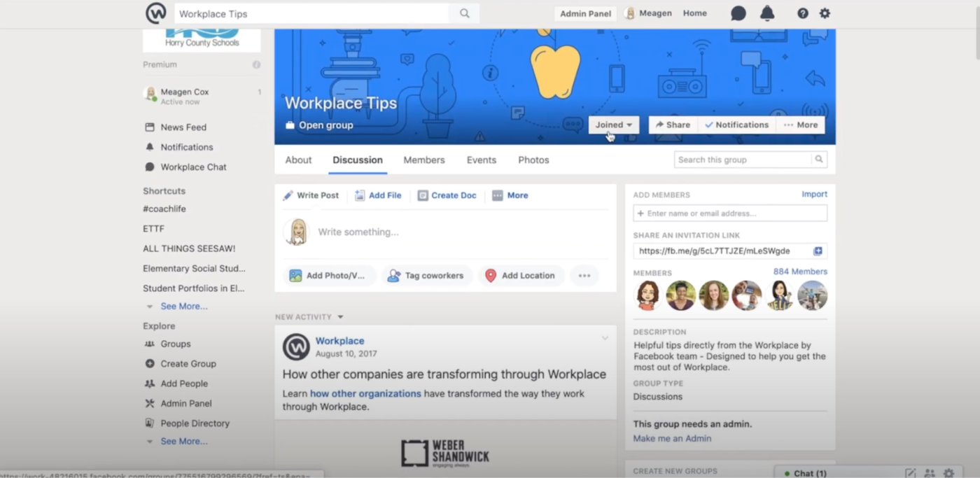The image size is (980, 478).
Task: Open Groups under Explore
Action: 175,344
